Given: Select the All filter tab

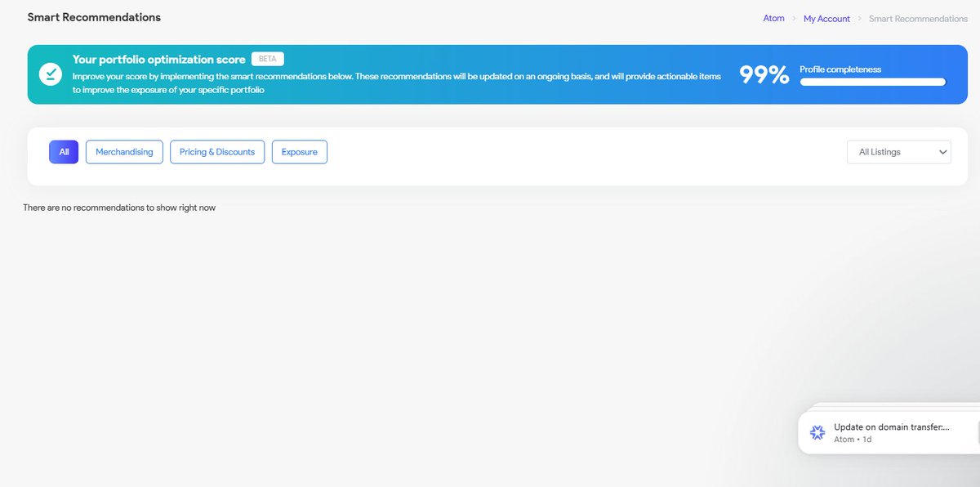Looking at the screenshot, I should click(x=64, y=152).
